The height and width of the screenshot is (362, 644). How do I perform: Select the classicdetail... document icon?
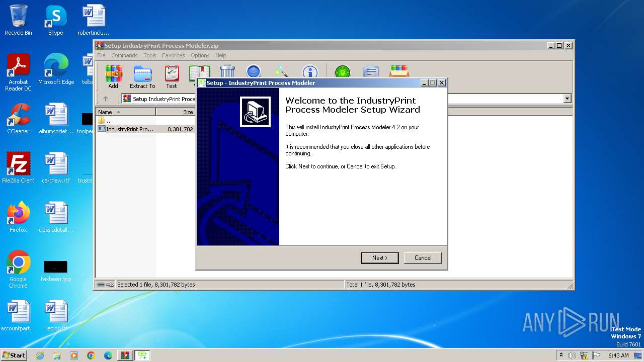(x=56, y=217)
